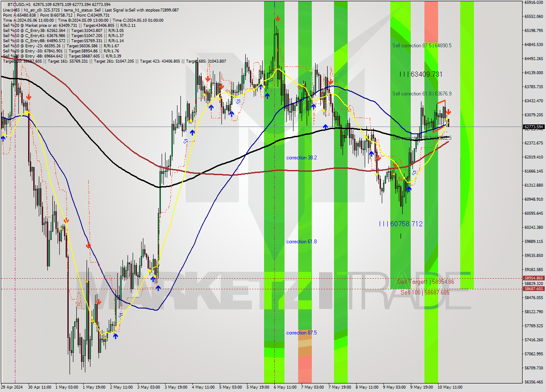Click the red 58687.605 price tag
Screen dimensions: 546x392
(534, 288)
